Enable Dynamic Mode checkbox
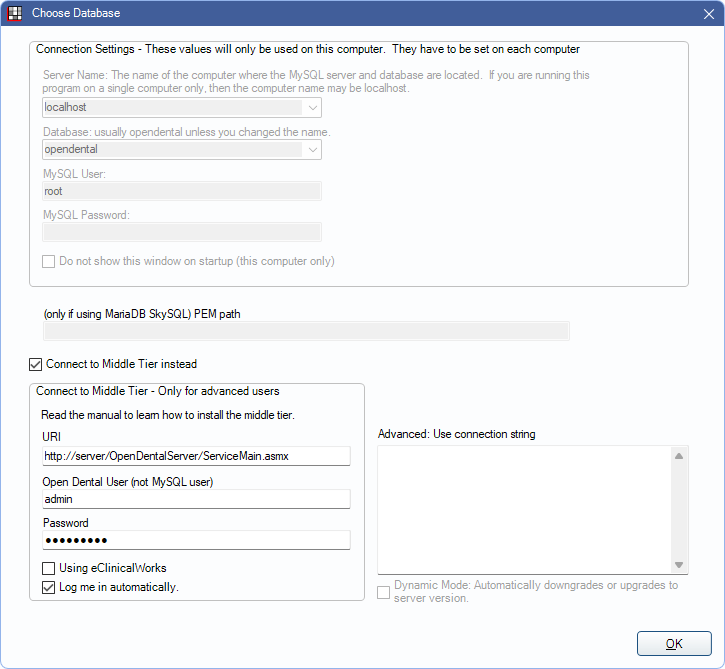Screen dimensions: 725x669 point(383,592)
